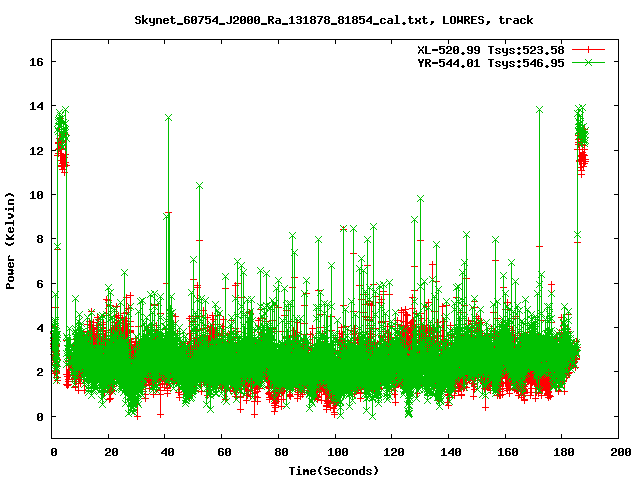Click the x-axis tick label 180

pyautogui.click(x=564, y=452)
